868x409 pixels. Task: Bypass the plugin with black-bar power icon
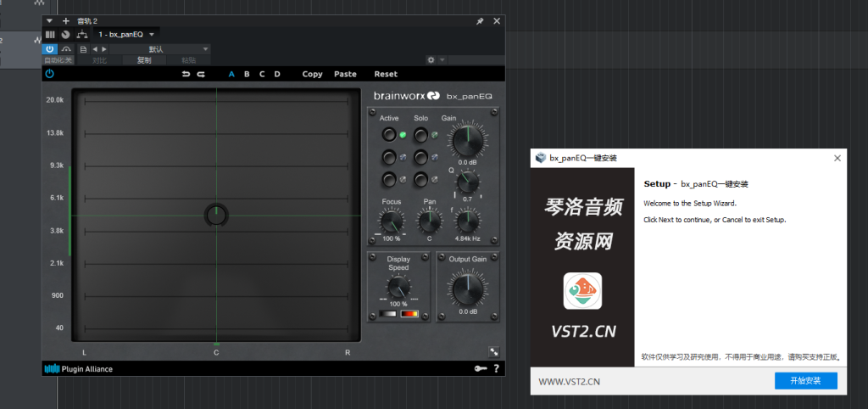point(49,74)
